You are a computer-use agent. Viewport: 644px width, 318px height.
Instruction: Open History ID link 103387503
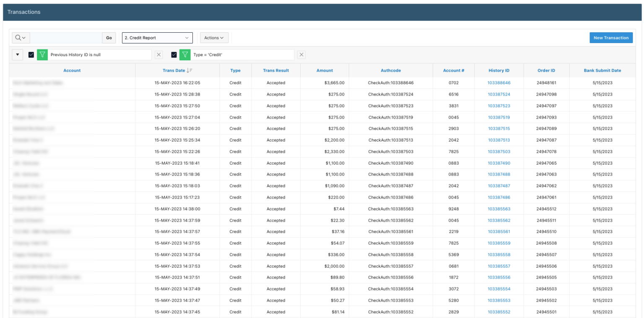pos(499,152)
